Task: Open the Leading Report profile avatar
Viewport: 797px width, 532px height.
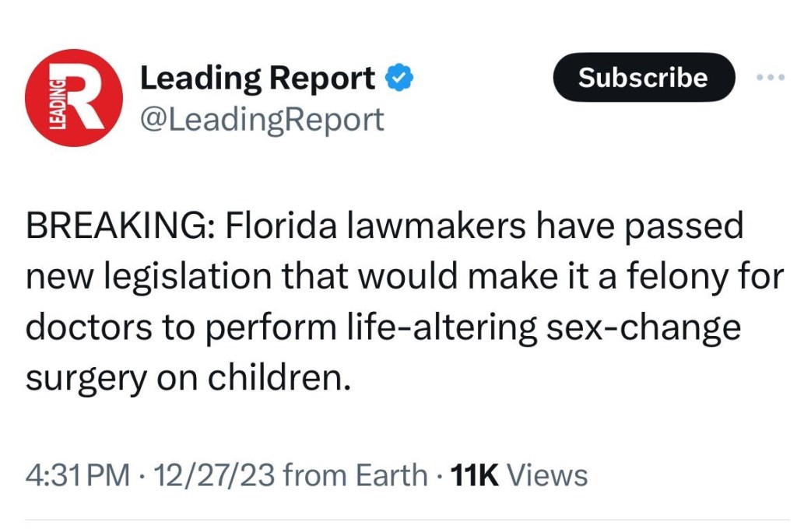Action: (x=74, y=99)
